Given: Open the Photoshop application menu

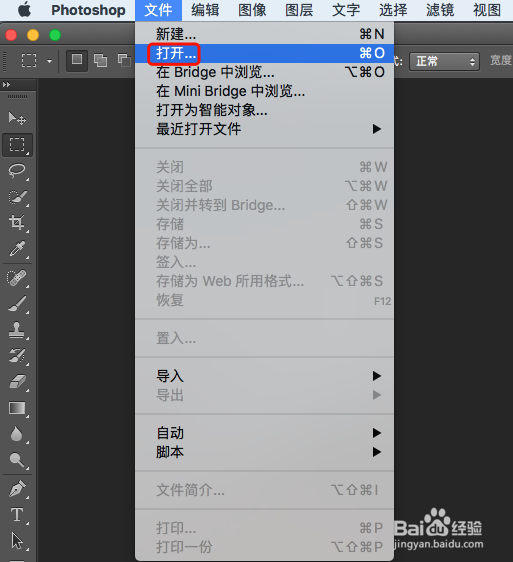Looking at the screenshot, I should (88, 10).
